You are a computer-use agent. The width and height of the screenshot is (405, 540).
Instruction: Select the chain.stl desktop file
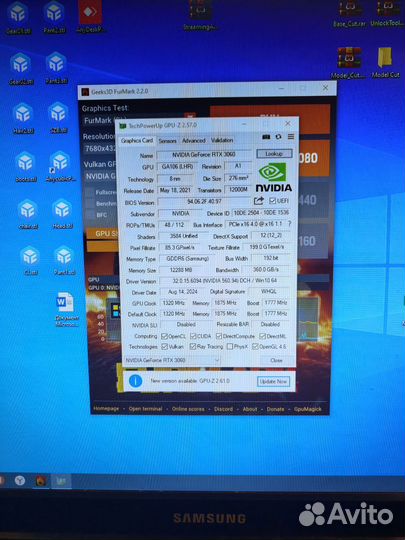click(x=28, y=214)
